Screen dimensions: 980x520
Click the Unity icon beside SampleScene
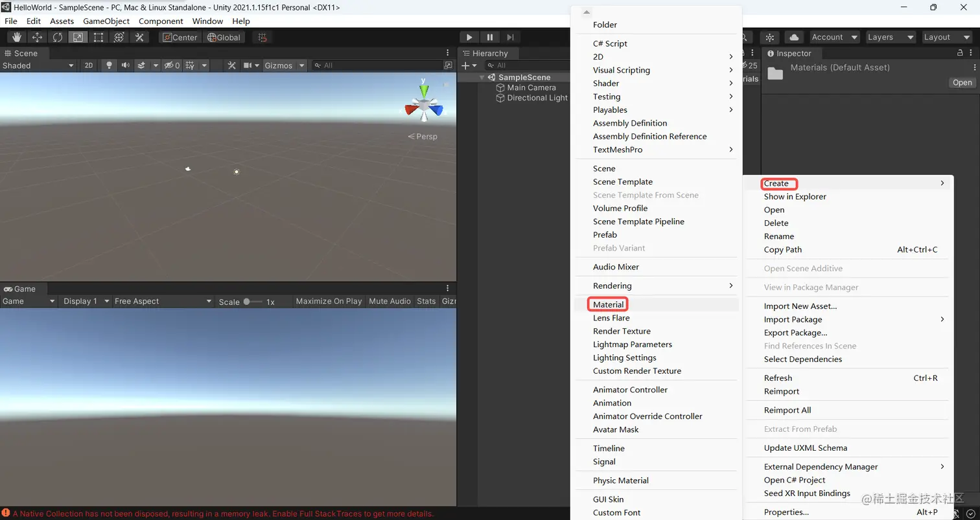pyautogui.click(x=491, y=77)
